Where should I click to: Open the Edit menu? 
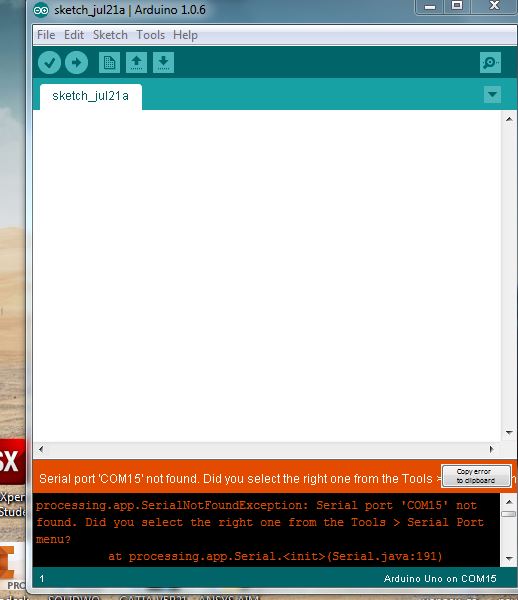[74, 35]
